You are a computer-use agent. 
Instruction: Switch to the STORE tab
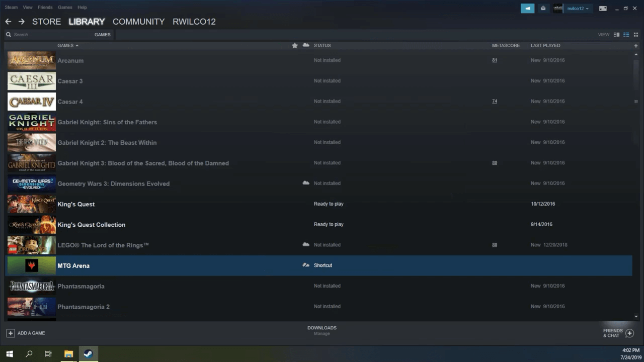46,22
